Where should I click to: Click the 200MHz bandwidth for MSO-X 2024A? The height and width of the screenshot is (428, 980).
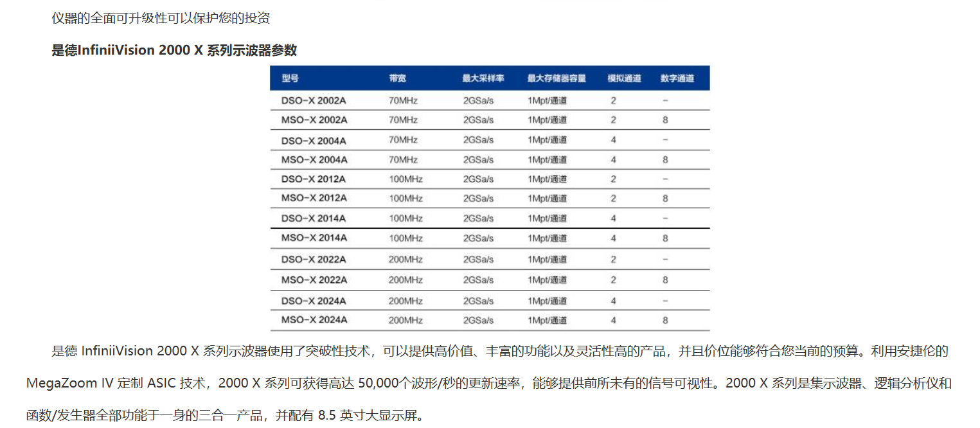(x=405, y=320)
